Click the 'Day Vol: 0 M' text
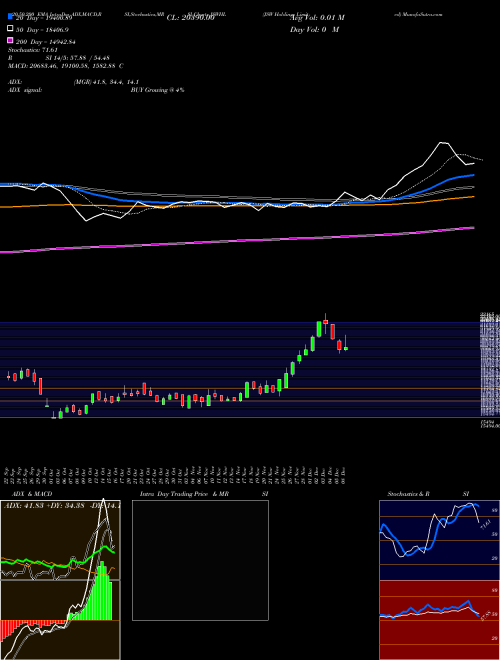Screen dimensions: 500x660 click(x=314, y=29)
